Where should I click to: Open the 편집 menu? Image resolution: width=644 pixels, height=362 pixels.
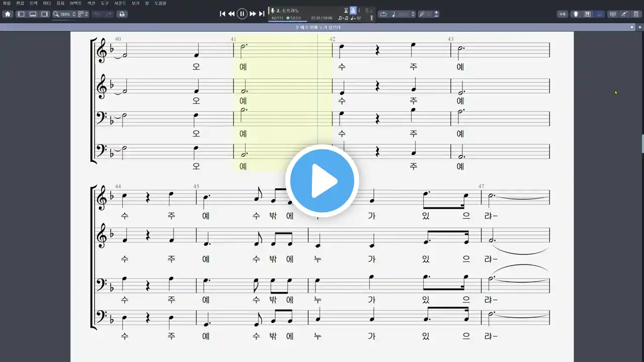[x=20, y=3]
